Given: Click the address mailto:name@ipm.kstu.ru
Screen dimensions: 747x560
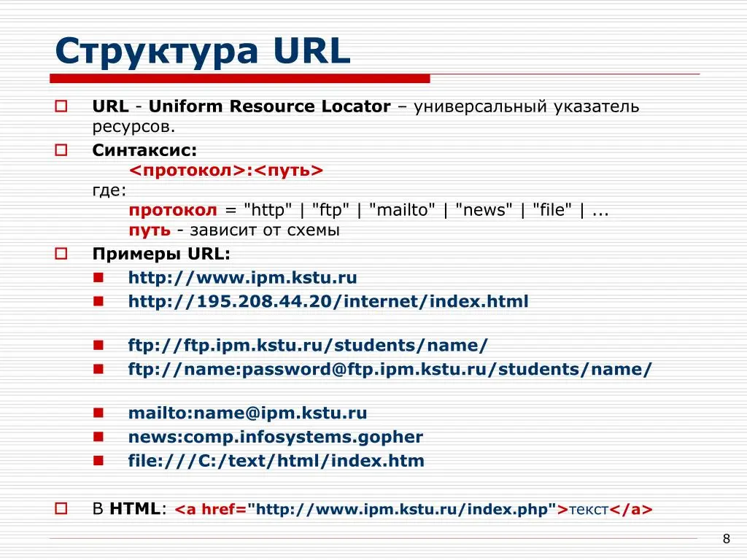Looking at the screenshot, I should tap(248, 413).
